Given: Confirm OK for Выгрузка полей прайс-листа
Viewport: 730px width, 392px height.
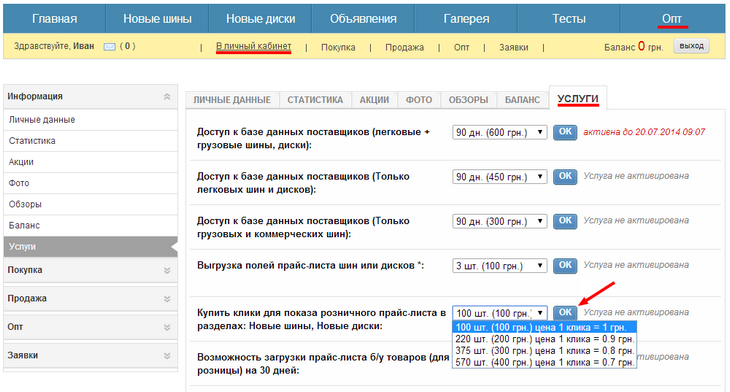Looking at the screenshot, I should (x=565, y=265).
